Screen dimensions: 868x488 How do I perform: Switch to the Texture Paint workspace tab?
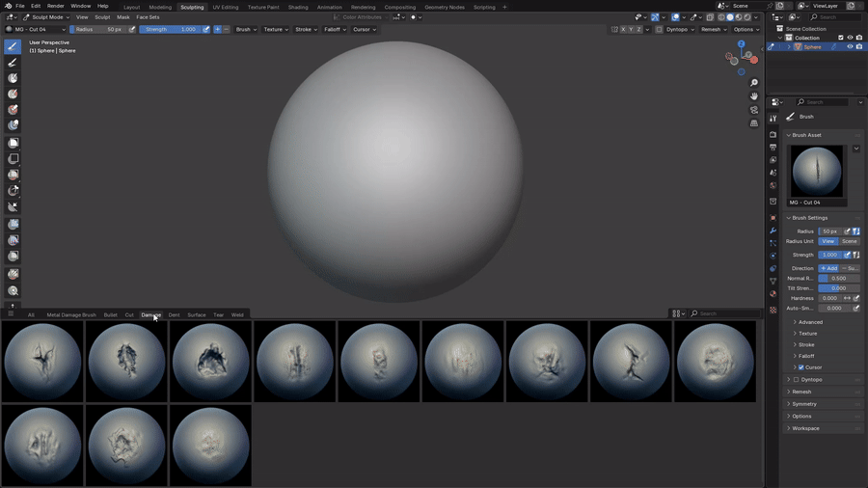coord(263,7)
